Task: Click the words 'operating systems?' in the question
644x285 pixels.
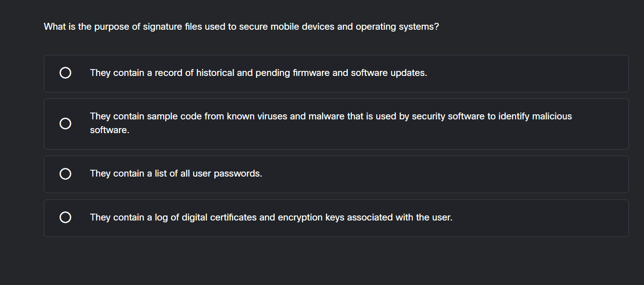Action: (x=397, y=27)
